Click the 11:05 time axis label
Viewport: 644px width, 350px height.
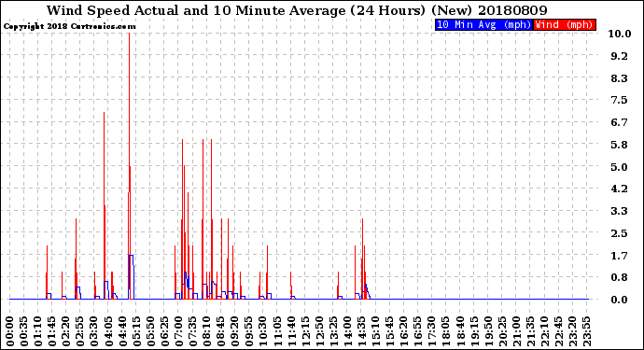277,331
